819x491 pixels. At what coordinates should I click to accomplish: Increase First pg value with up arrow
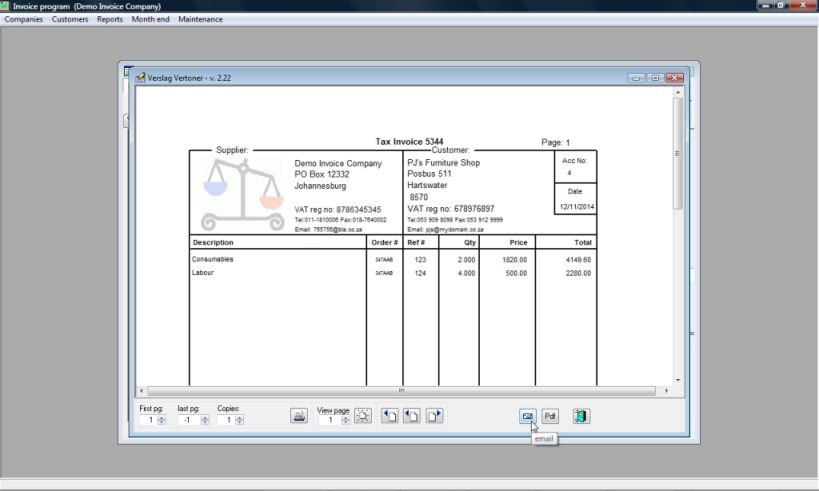pos(161,418)
